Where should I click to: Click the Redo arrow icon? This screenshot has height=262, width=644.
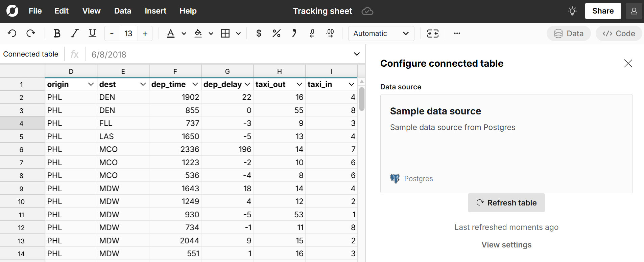31,33
